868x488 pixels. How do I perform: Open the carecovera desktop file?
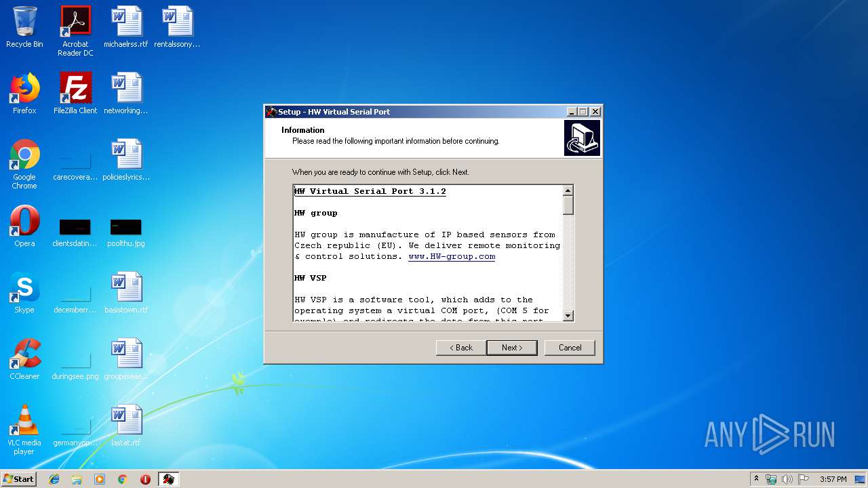[x=75, y=164]
